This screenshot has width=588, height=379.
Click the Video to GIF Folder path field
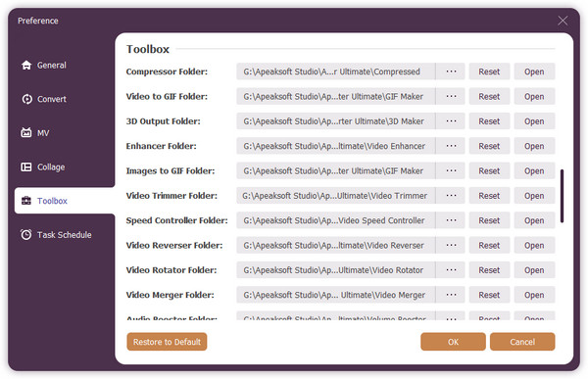[x=336, y=96]
